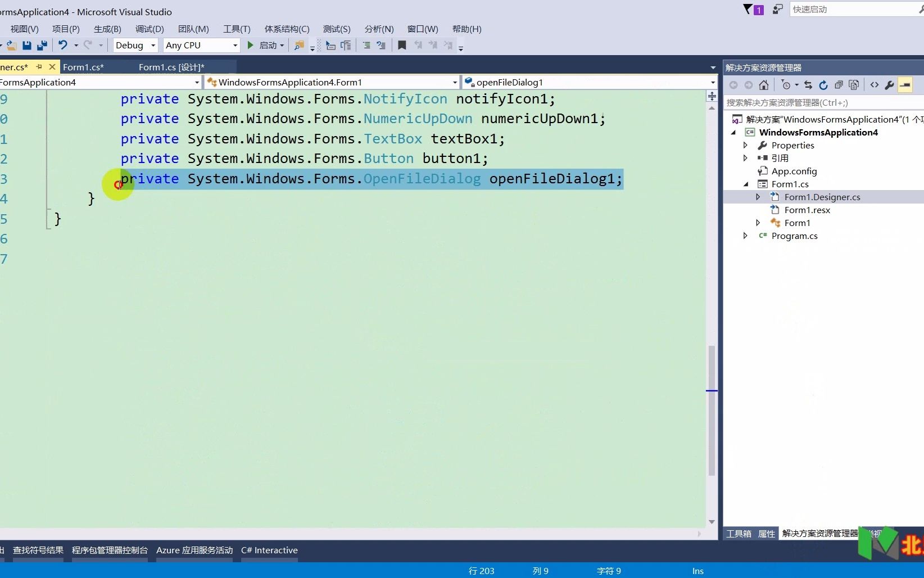Screen dimensions: 924x578
Task: Expand the 引用 references node
Action: point(745,158)
